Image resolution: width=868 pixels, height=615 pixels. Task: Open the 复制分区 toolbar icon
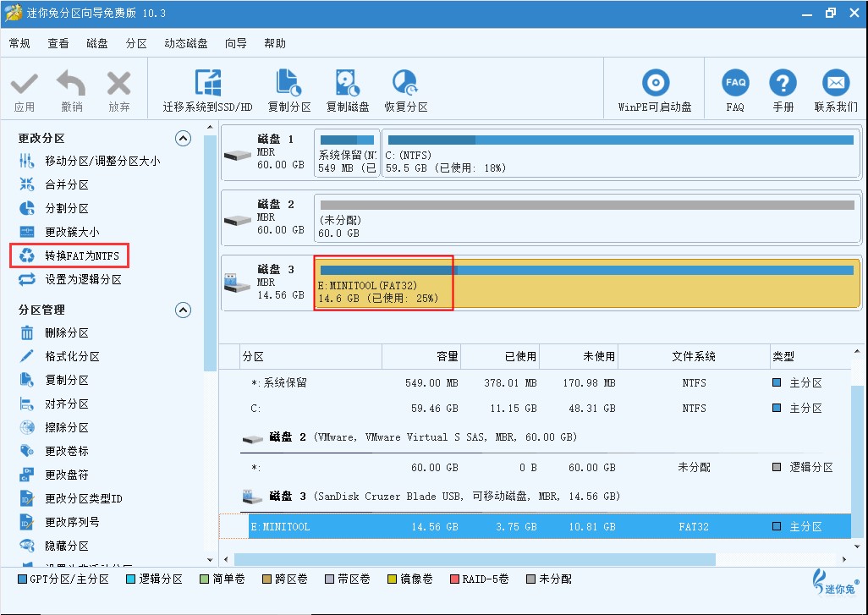[x=288, y=83]
